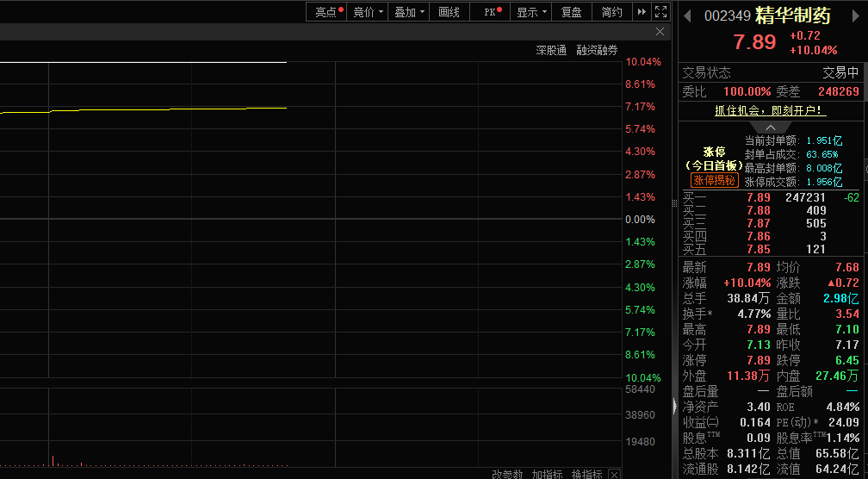Select the 买一 bid price 7.89

click(759, 197)
